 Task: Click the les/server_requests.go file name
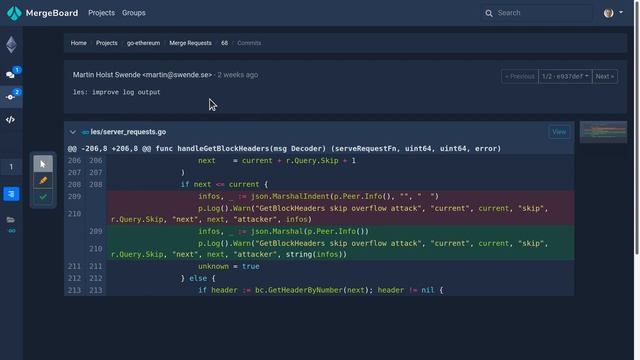pyautogui.click(x=128, y=132)
